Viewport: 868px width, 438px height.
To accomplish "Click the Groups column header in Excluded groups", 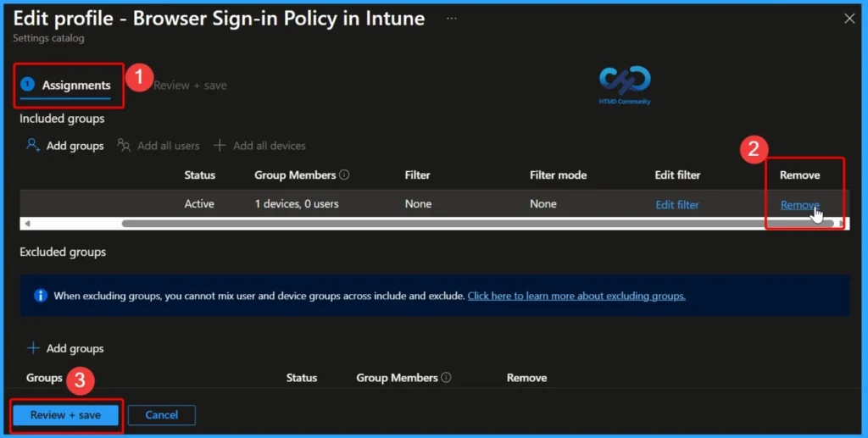I will [44, 378].
